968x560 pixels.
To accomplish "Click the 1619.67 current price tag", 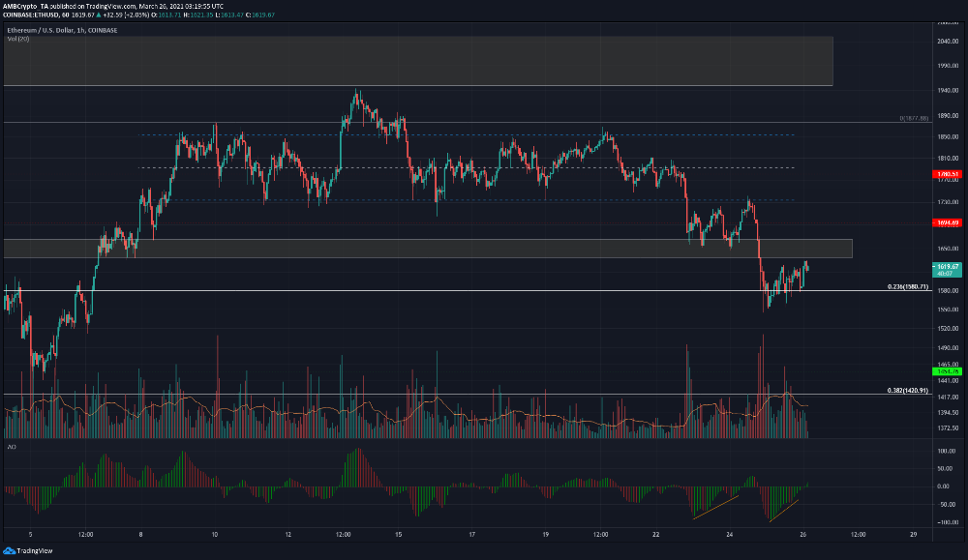I will tap(947, 266).
